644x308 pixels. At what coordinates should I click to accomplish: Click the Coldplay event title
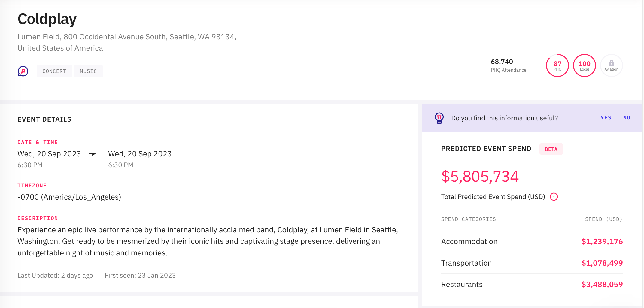(47, 19)
